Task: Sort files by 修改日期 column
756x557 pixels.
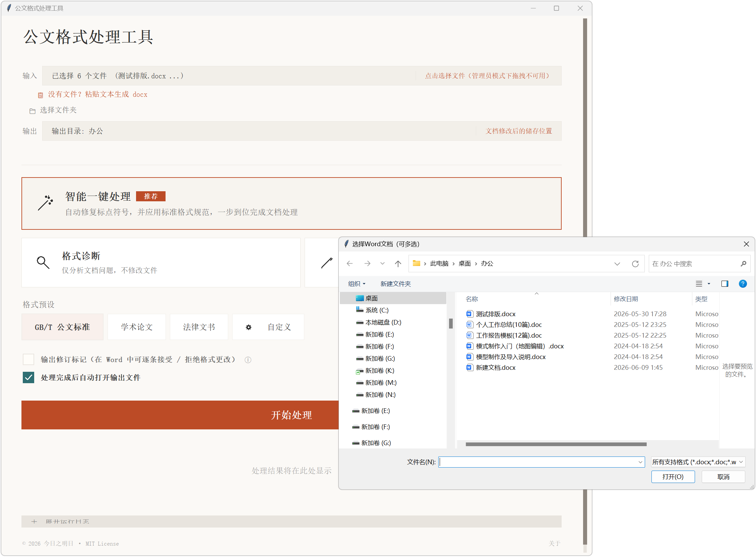Action: point(626,299)
